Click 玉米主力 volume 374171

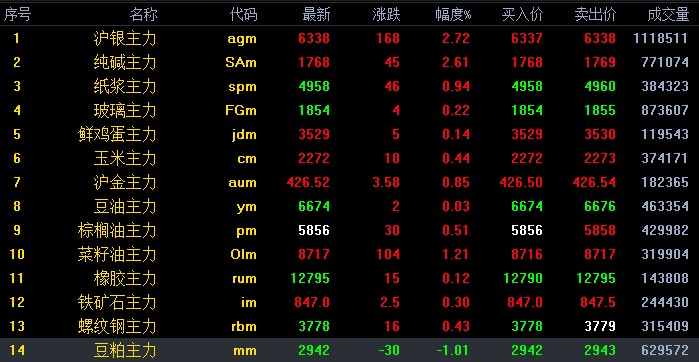pos(665,158)
